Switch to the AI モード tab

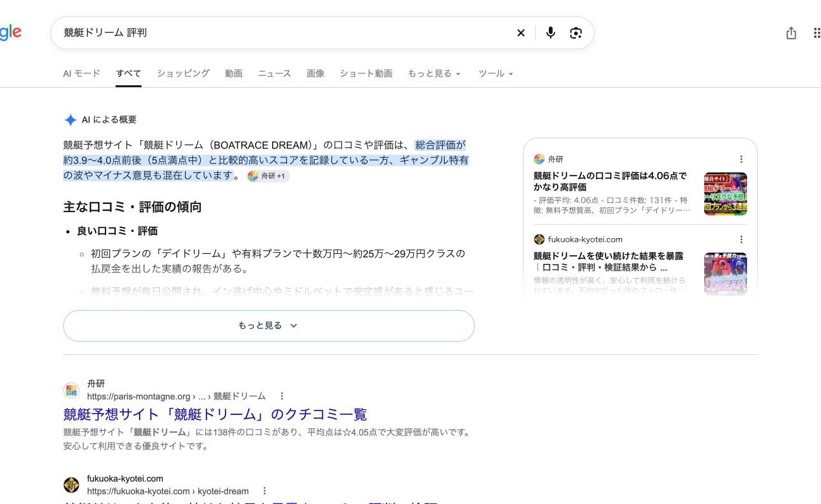coord(81,73)
